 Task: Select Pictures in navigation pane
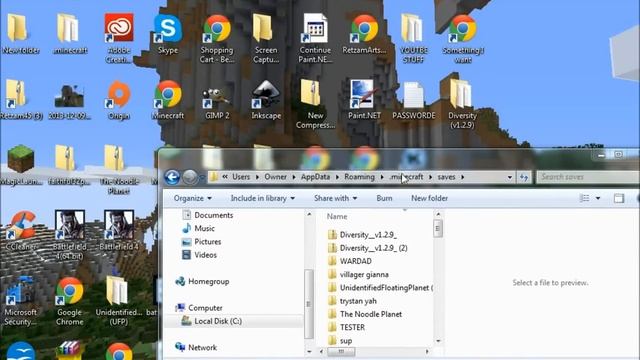coord(202,242)
